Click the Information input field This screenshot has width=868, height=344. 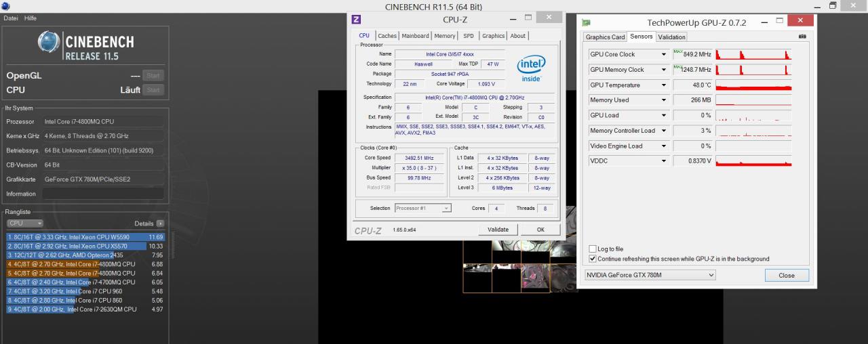tap(102, 194)
